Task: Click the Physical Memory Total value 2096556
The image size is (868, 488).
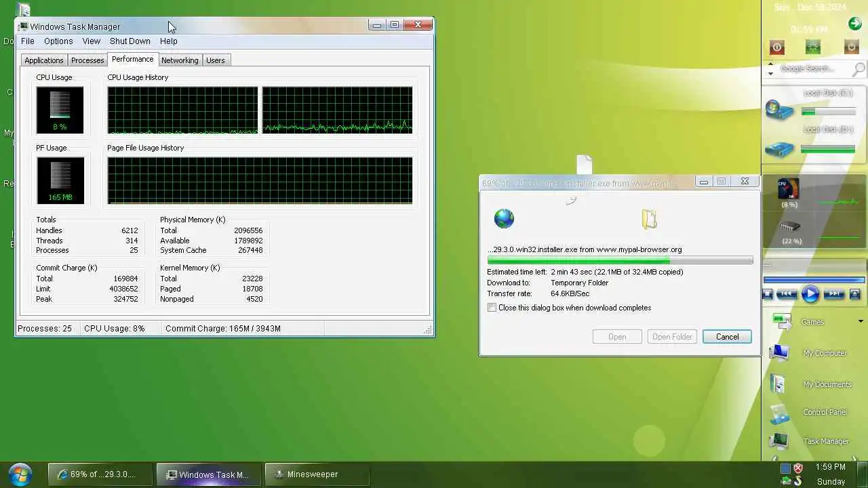Action: [248, 230]
